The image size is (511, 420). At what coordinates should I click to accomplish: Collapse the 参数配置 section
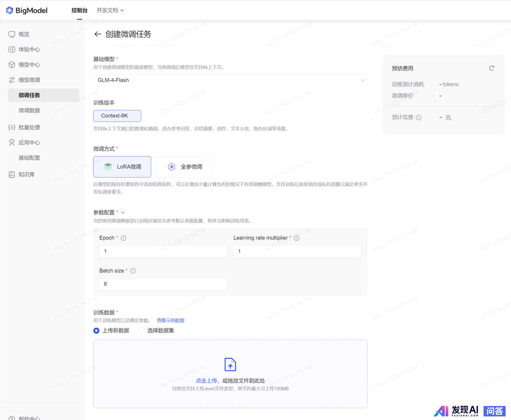(123, 212)
